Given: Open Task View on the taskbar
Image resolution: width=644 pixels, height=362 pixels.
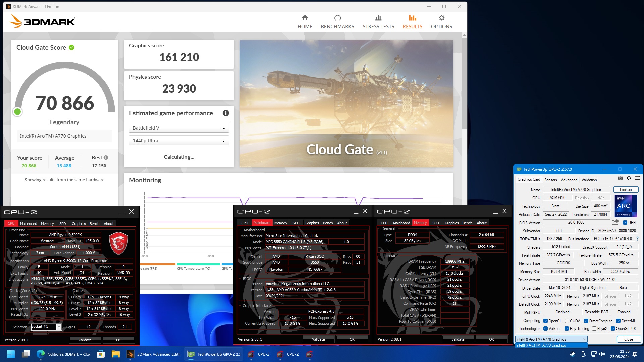Looking at the screenshot, I should (25, 354).
